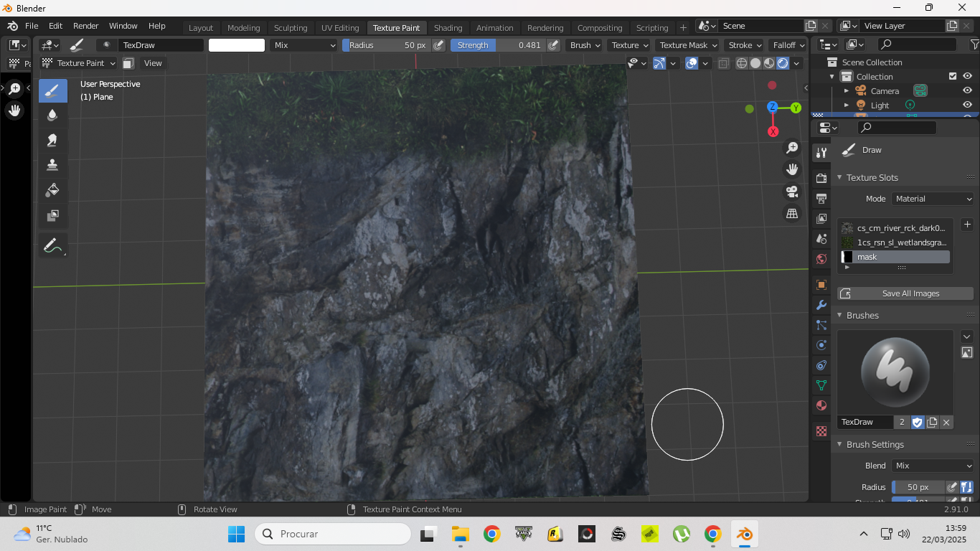The height and width of the screenshot is (551, 980).
Task: Add a new texture paint slot
Action: click(x=967, y=225)
